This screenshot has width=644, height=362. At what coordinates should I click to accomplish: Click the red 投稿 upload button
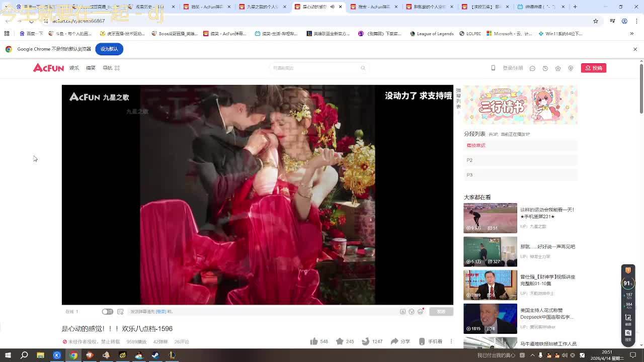point(593,68)
